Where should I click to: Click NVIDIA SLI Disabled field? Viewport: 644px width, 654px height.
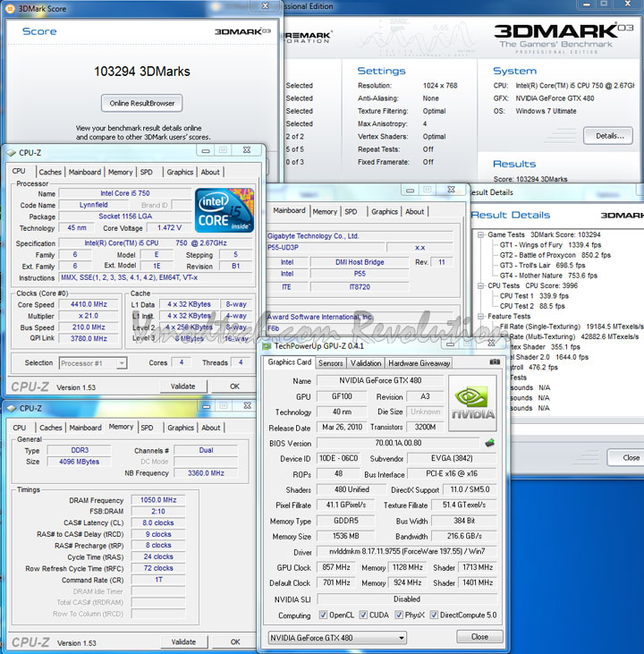click(407, 599)
